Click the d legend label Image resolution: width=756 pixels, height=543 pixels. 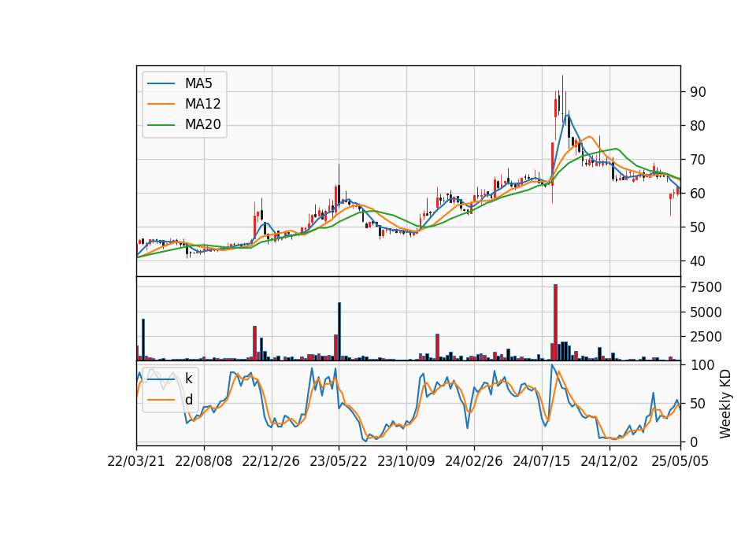point(188,400)
